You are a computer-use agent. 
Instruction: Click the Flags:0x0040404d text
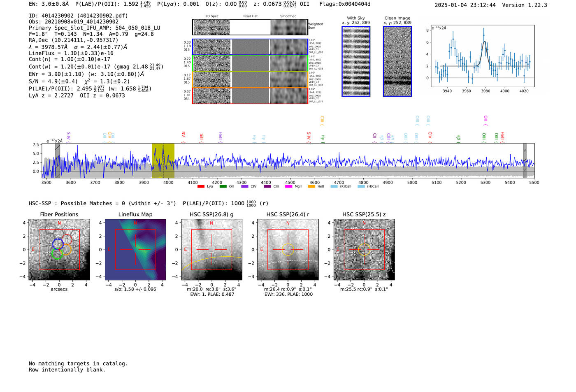345,4
